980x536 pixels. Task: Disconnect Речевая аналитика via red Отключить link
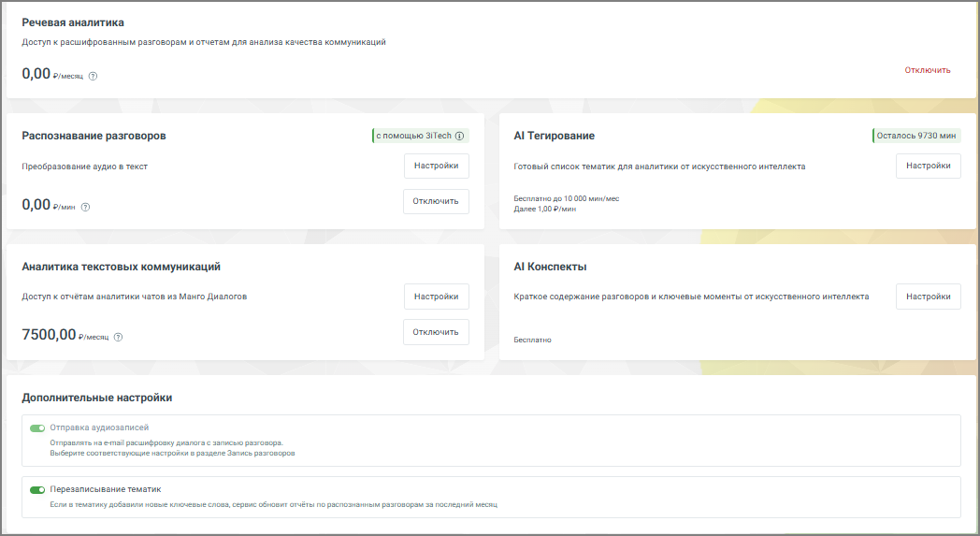927,70
